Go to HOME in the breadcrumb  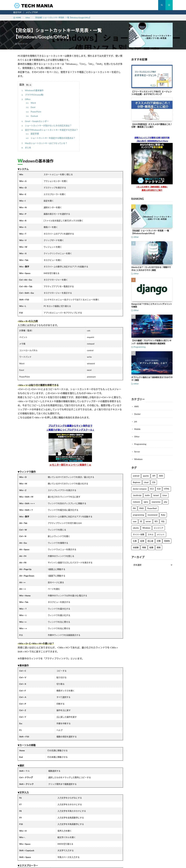(x=17, y=18)
